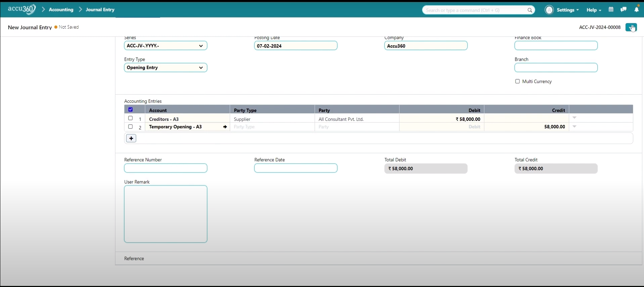
Task: Click the Posting Date field
Action: tap(296, 46)
